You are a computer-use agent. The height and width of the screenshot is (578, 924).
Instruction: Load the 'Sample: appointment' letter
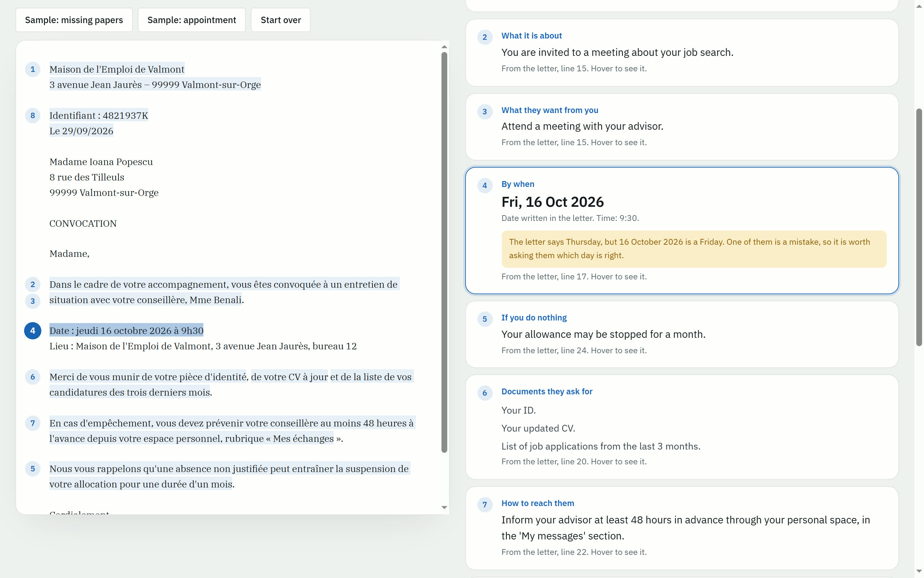click(x=192, y=20)
